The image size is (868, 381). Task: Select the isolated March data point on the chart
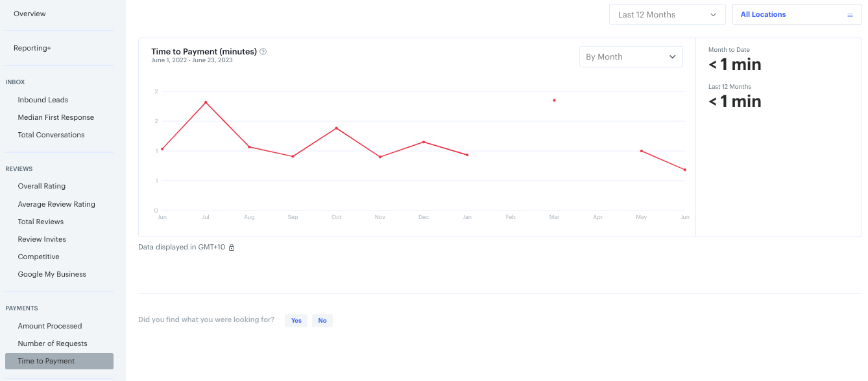pos(554,100)
